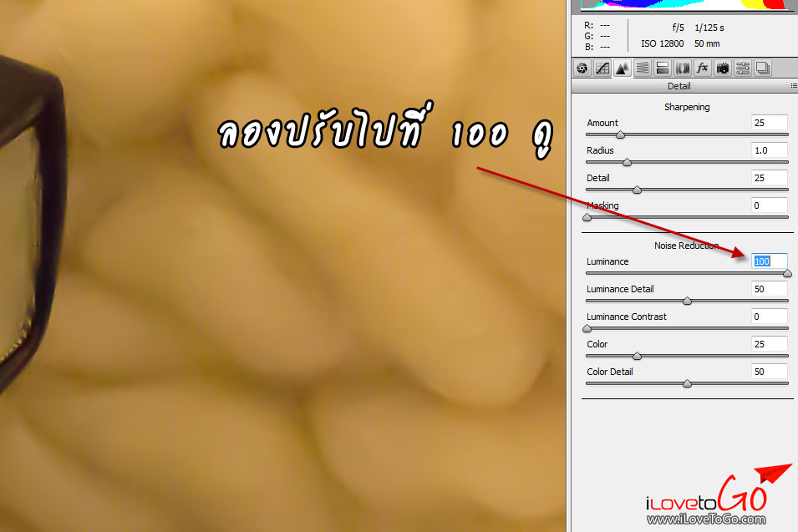The width and height of the screenshot is (798, 532).
Task: Click the Luminance Contrast value field
Action: pos(769,317)
